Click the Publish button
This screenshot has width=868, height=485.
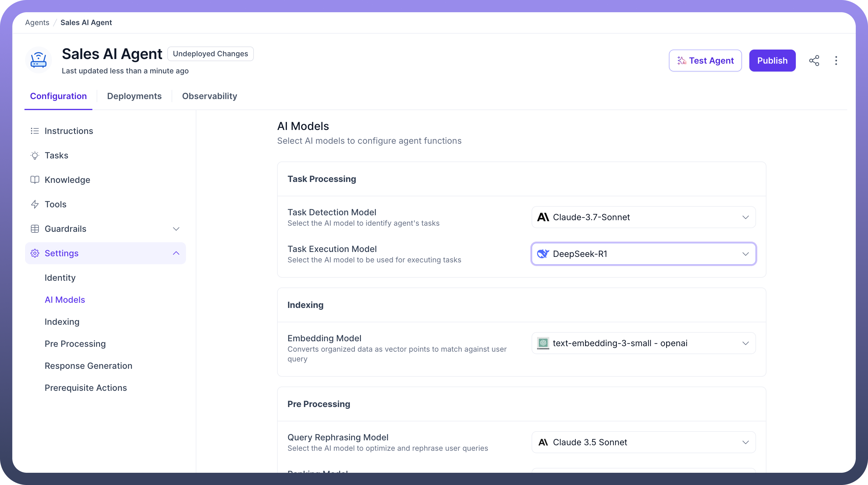[x=772, y=61]
